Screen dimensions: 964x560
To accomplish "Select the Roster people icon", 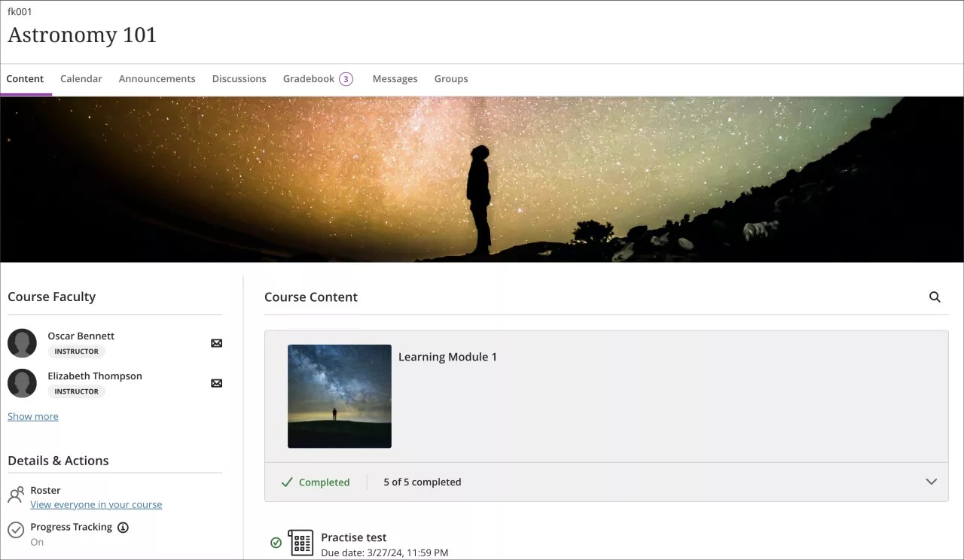I will coord(15,495).
